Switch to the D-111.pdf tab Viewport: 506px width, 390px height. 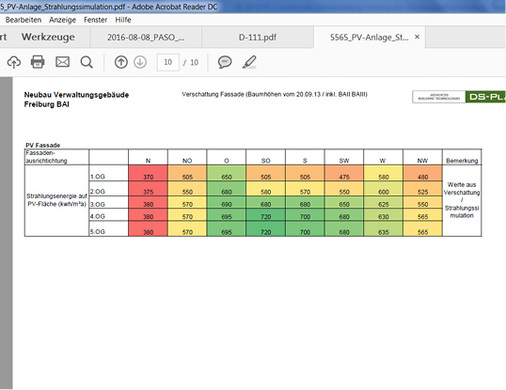tap(257, 37)
